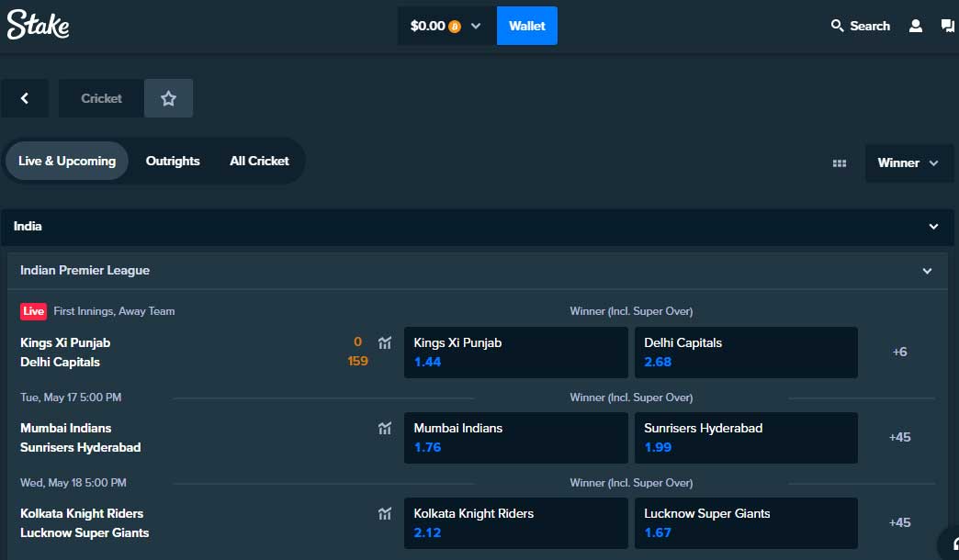Open the chat bubbles icon
Image resolution: width=959 pixels, height=560 pixels.
coord(947,26)
